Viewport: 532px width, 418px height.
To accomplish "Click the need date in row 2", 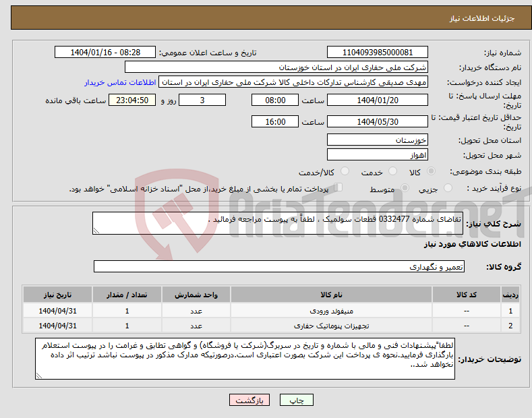I will click(58, 326).
